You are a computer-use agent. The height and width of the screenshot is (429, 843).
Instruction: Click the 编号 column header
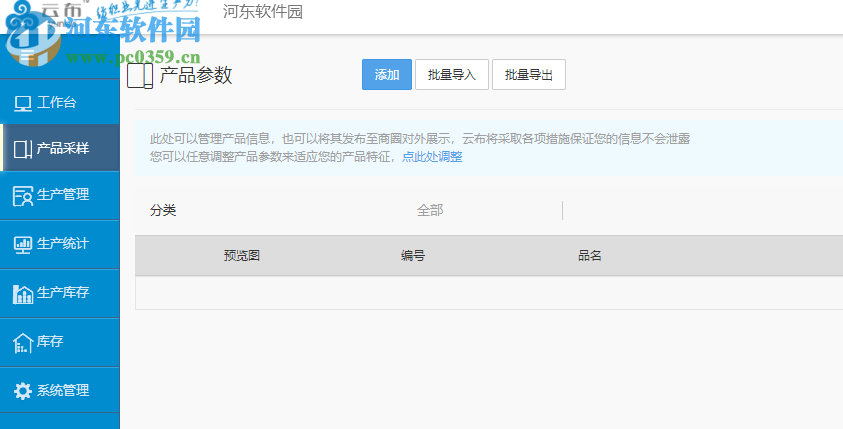pos(413,256)
